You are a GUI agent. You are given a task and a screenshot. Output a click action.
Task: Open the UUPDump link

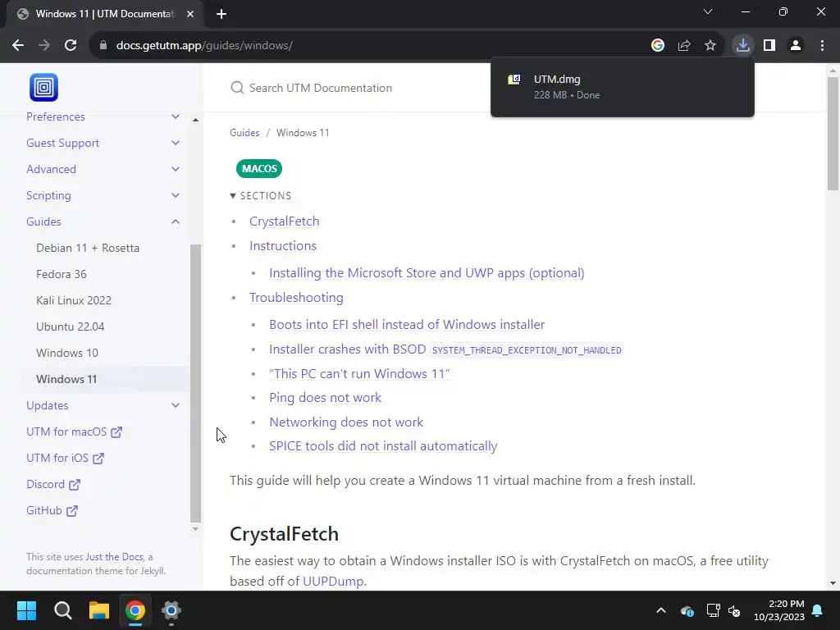333,582
